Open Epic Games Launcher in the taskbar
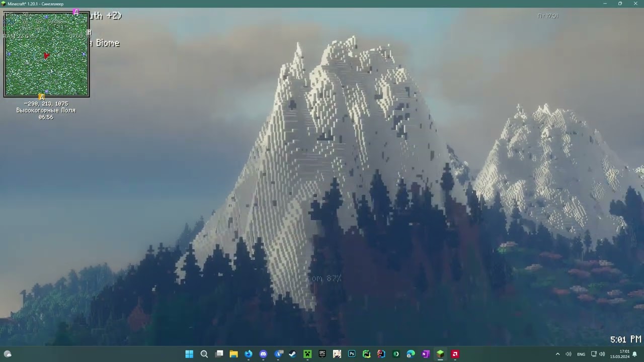This screenshot has width=644, height=362. coord(322,354)
